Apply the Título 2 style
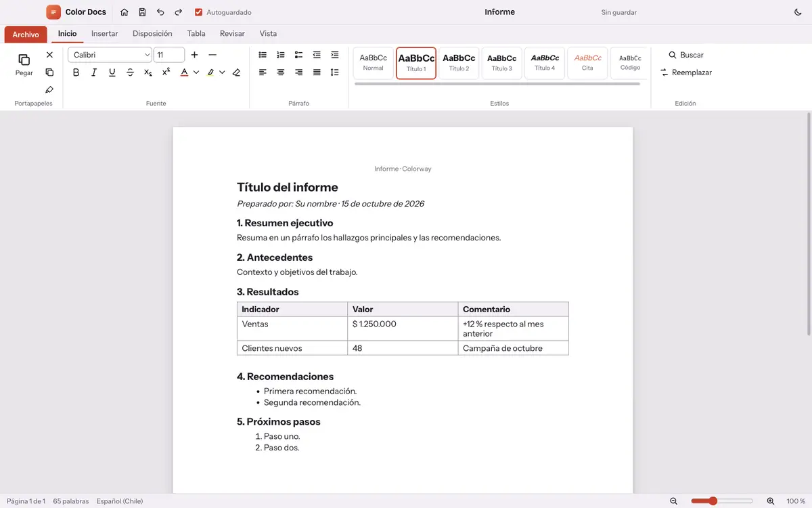 [x=459, y=63]
